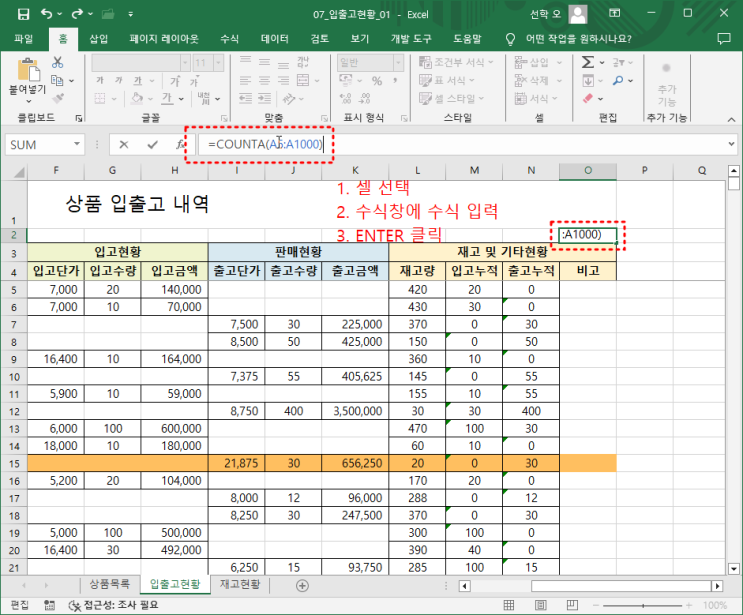Click zoom level 100% text
The image size is (743, 615).
[715, 606]
